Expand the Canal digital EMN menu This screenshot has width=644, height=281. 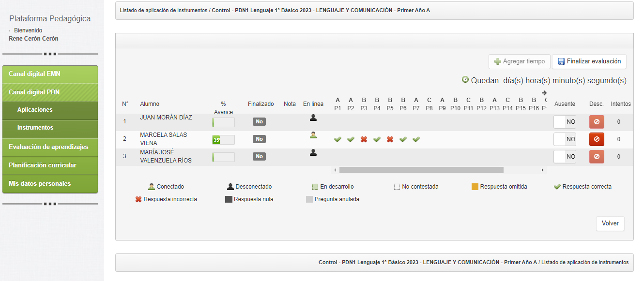50,74
